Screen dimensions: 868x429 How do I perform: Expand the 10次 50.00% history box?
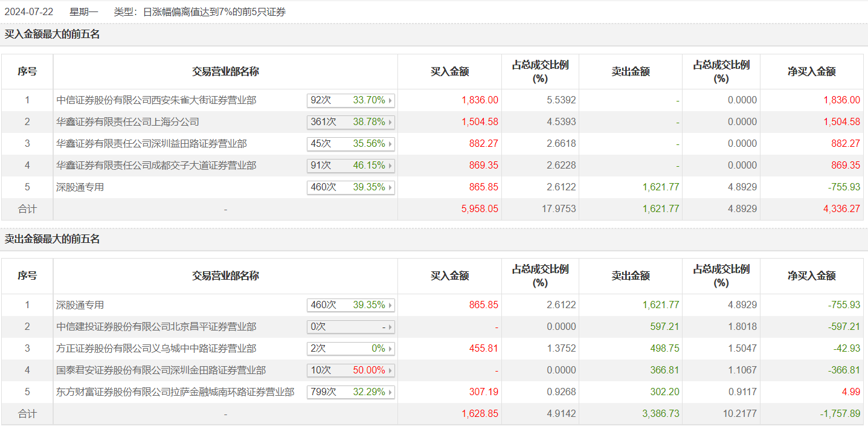(x=351, y=370)
